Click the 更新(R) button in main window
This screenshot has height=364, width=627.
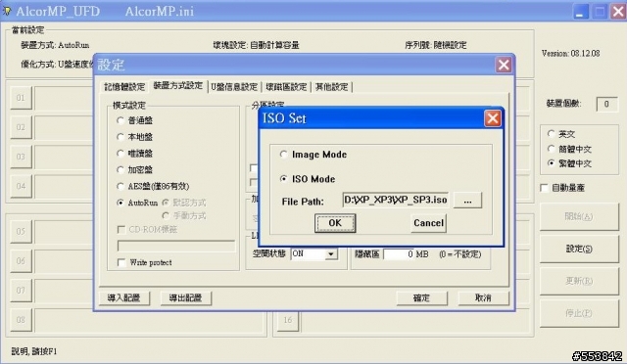(579, 281)
